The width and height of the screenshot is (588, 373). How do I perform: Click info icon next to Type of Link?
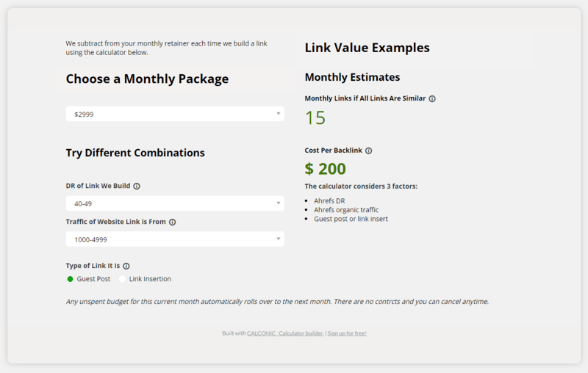[126, 266]
